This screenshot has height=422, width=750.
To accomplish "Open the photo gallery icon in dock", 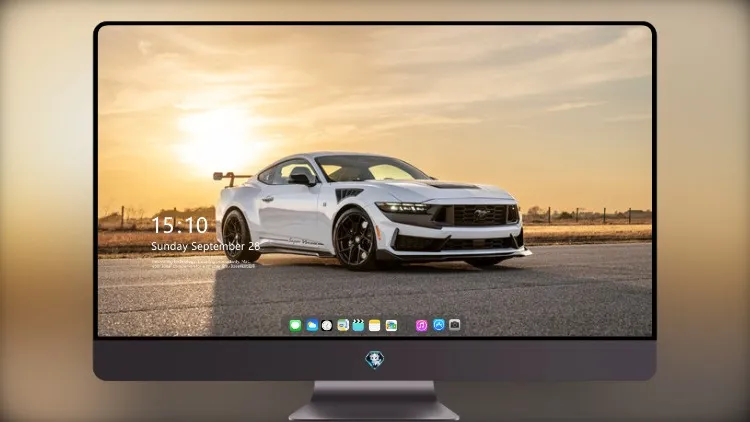I will coord(391,325).
